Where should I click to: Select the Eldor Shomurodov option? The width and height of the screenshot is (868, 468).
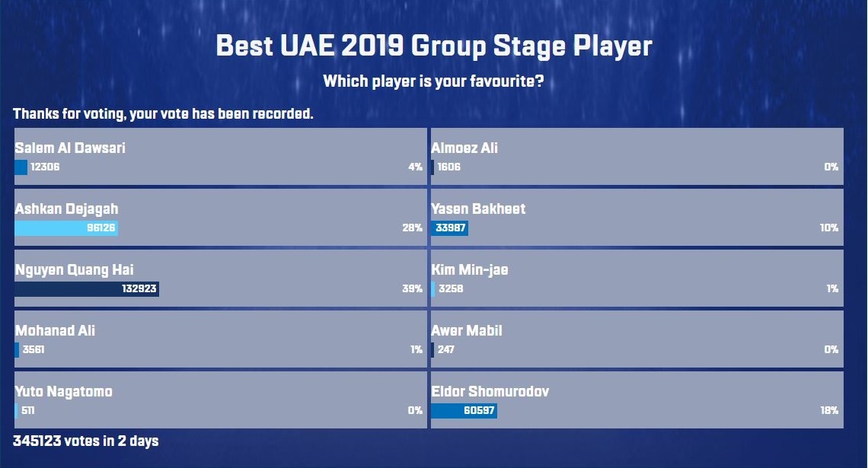490,392
